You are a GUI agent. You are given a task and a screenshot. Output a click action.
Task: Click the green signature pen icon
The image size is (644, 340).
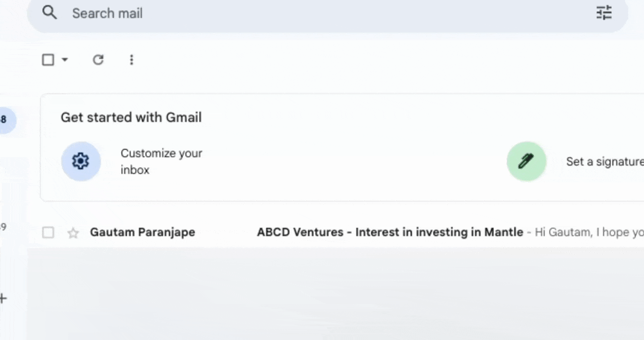[x=526, y=161]
